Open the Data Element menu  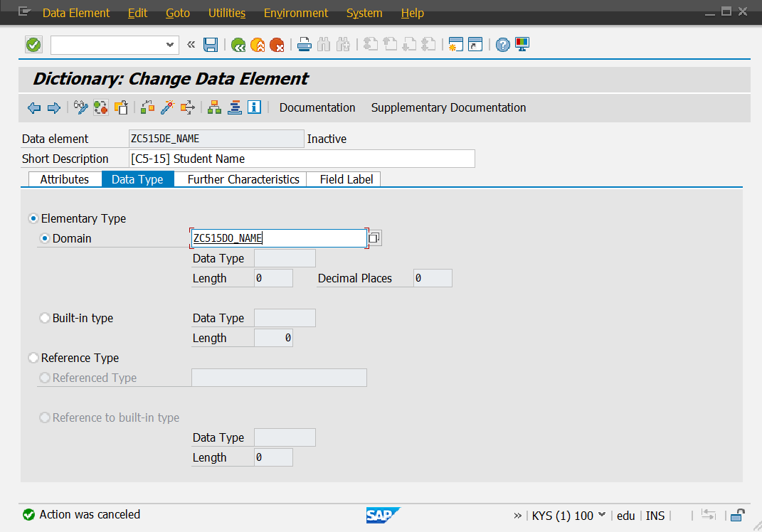coord(76,13)
